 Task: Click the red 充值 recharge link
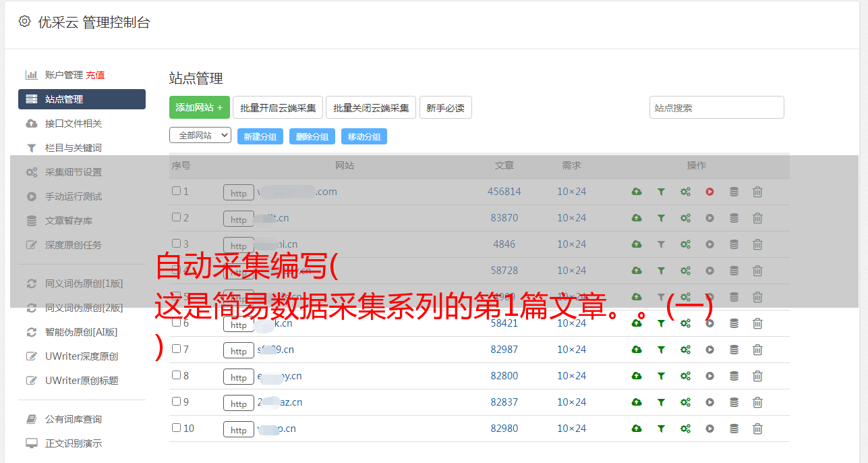pos(95,75)
